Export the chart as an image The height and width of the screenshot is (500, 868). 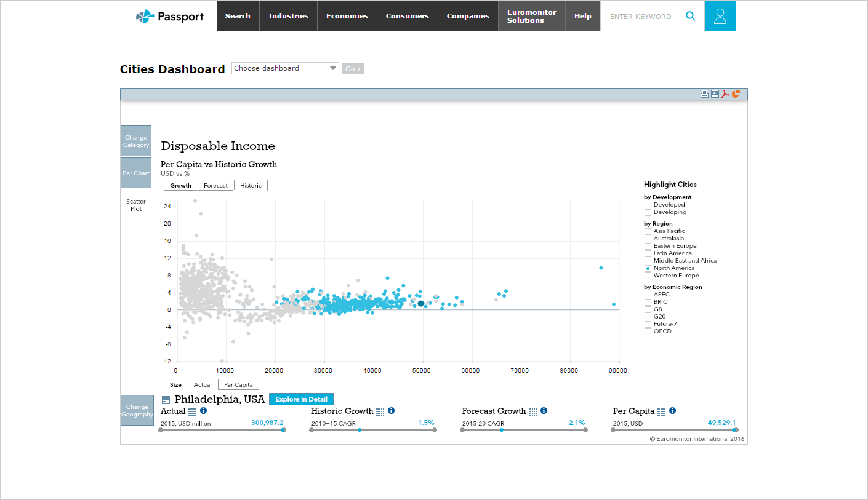(x=715, y=93)
